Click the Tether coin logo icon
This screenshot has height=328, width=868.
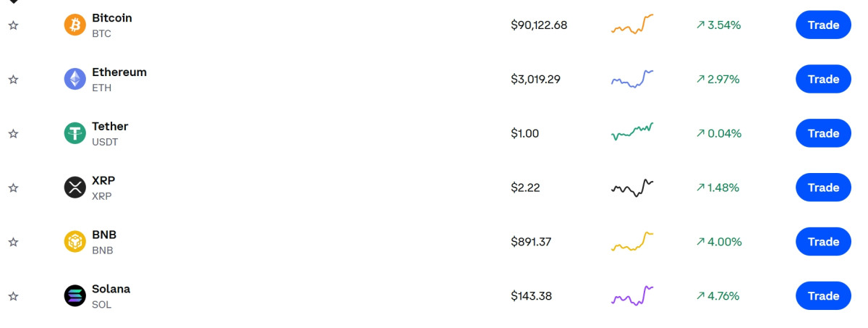click(x=75, y=133)
